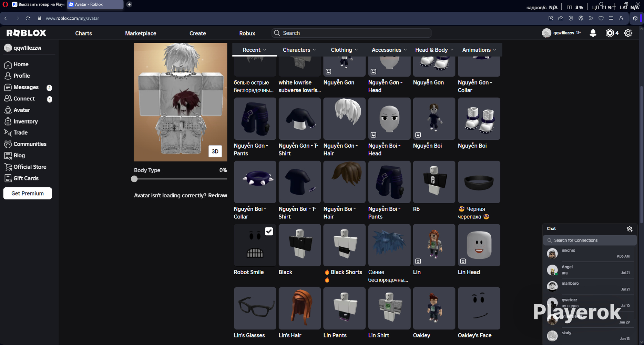This screenshot has height=345, width=644.
Task: Click the Search for Connections field
Action: click(590, 240)
